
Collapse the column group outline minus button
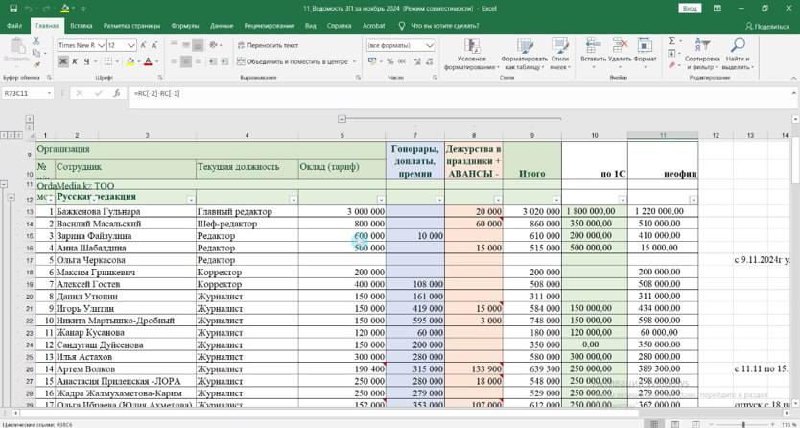coord(343,121)
